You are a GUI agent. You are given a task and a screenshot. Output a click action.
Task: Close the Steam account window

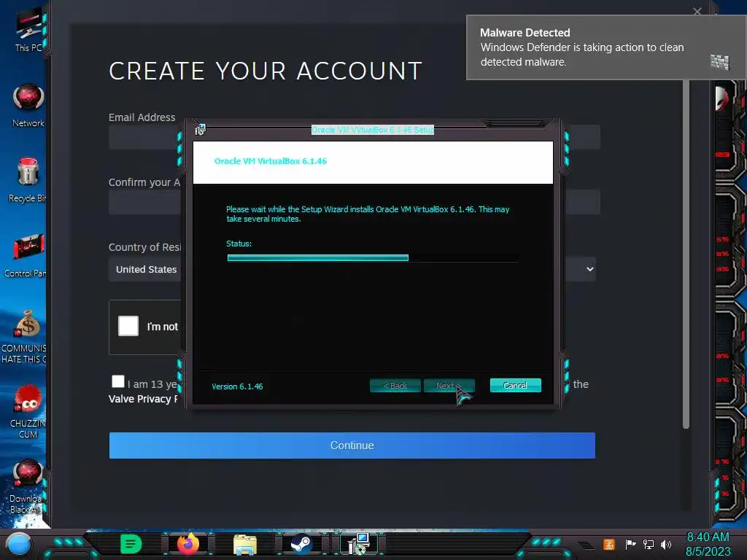point(697,11)
